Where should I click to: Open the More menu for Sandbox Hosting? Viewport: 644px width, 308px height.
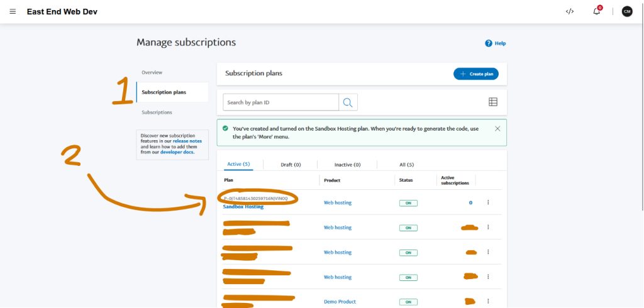pyautogui.click(x=488, y=202)
